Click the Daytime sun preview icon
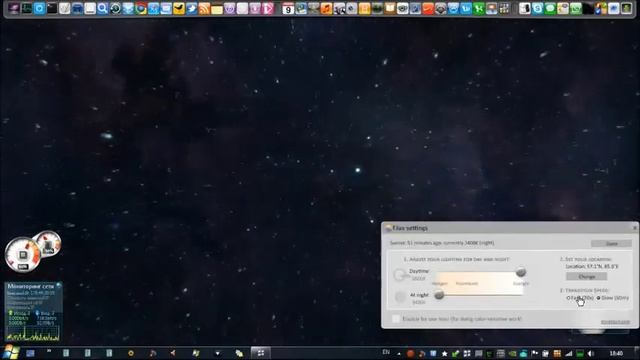 400,275
